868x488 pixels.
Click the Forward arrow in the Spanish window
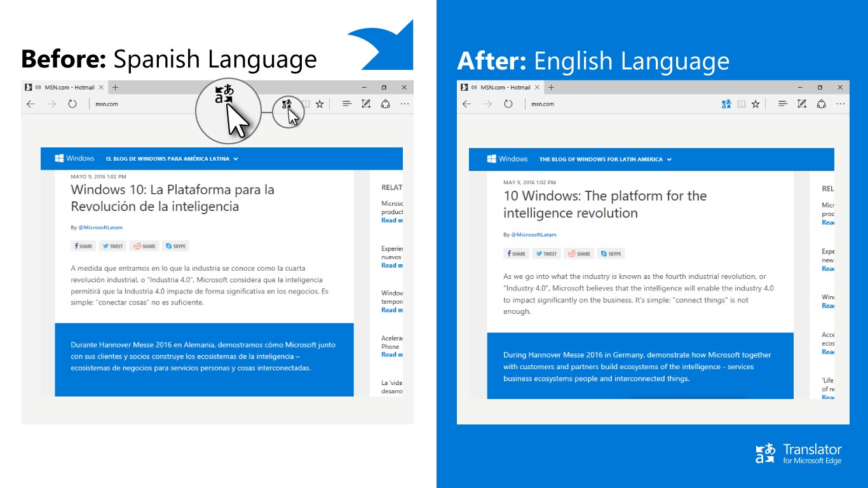51,104
